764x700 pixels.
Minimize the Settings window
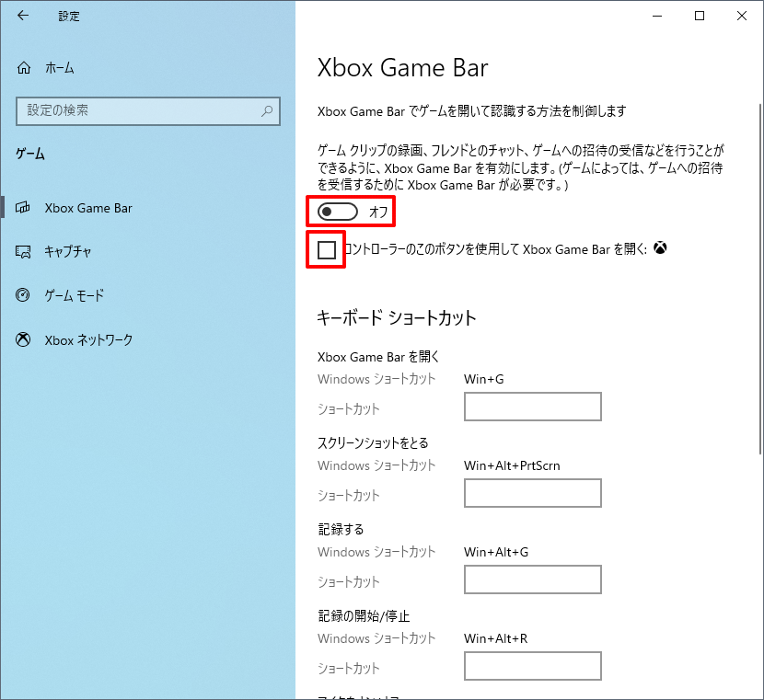(657, 16)
